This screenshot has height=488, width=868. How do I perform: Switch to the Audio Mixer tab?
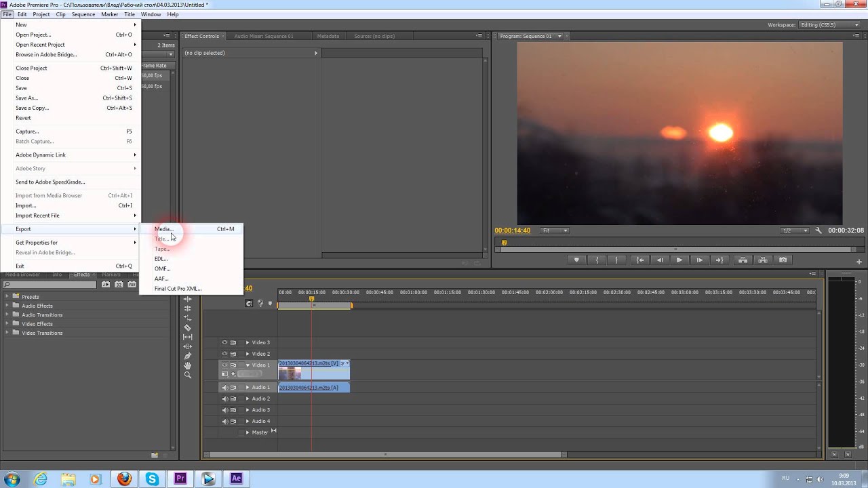pyautogui.click(x=264, y=36)
